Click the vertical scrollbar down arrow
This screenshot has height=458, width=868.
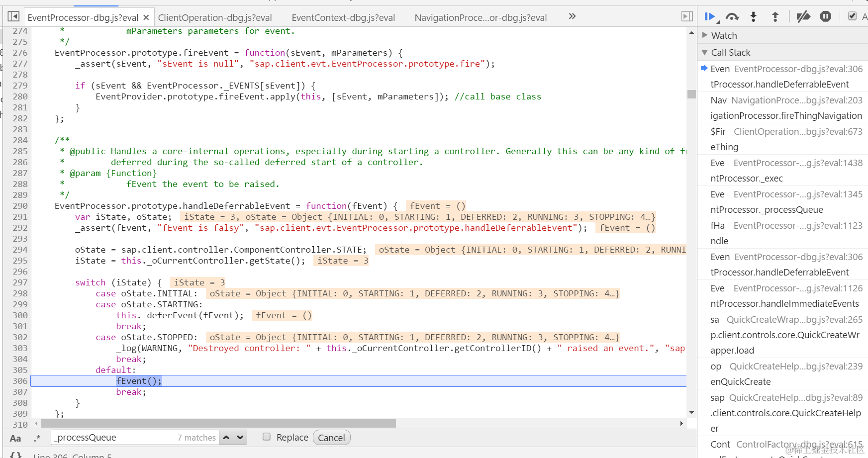pos(691,413)
